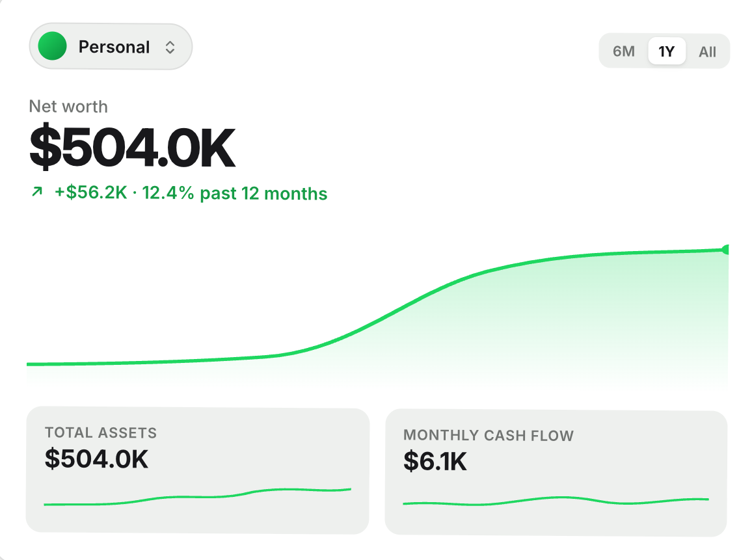Viewport: 752px width, 560px height.
Task: Click the green endpoint dot on the chart
Action: click(x=725, y=249)
